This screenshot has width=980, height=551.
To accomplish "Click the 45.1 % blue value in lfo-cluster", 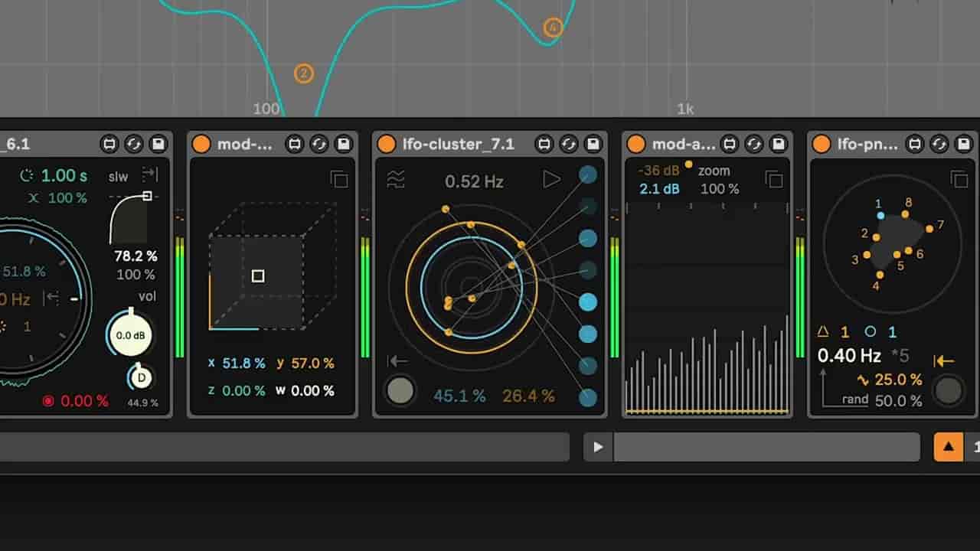I will point(459,396).
